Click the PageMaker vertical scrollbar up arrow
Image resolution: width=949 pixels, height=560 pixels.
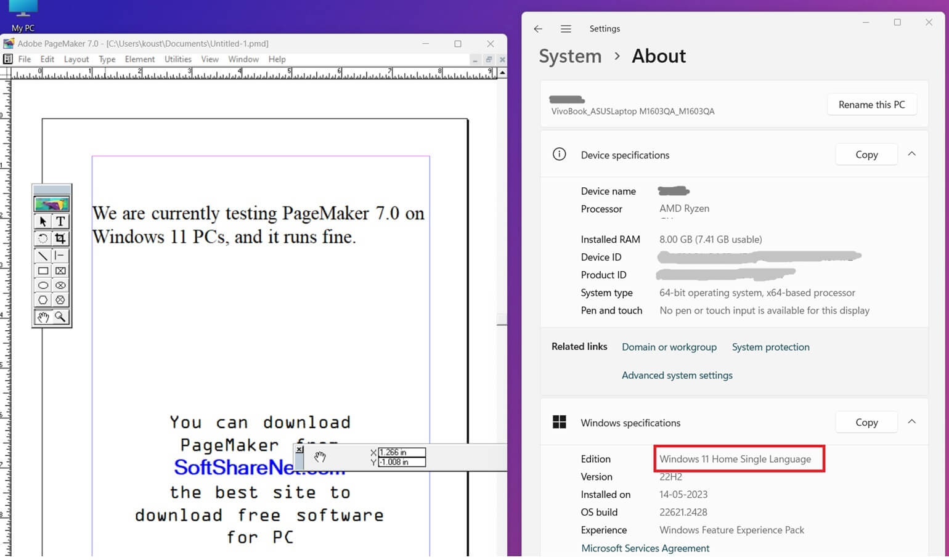point(502,73)
